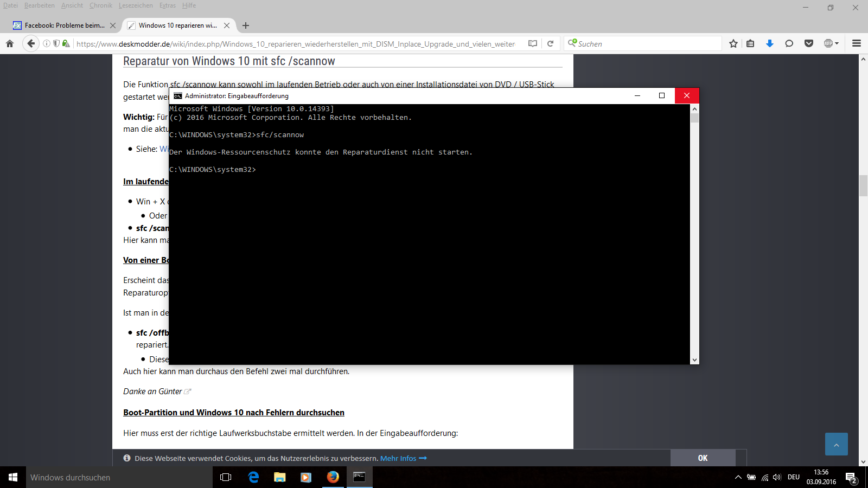
Task: Open the clock and calendar flyout
Action: point(821,477)
